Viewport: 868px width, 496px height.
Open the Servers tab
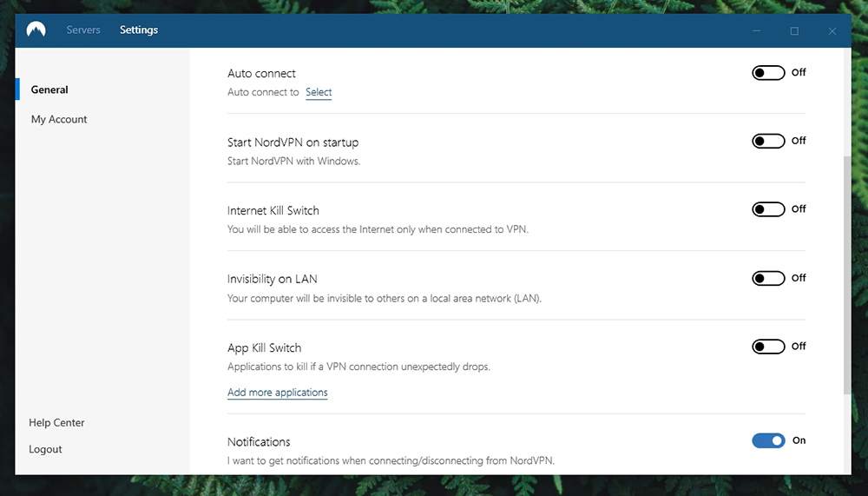[x=83, y=30]
